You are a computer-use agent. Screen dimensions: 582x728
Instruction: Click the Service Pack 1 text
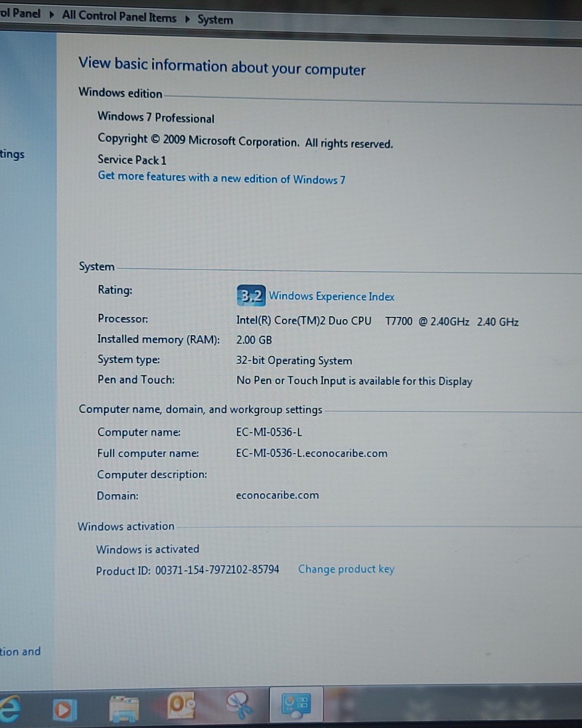click(x=132, y=160)
